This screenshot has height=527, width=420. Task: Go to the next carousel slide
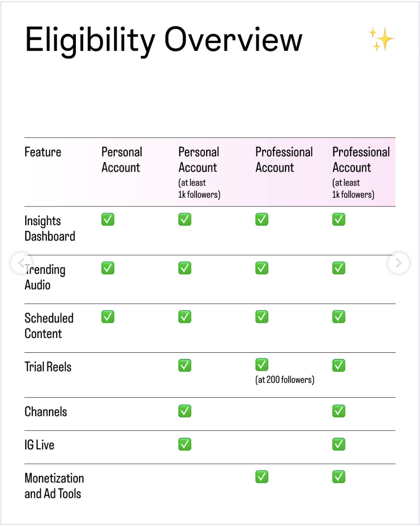[x=398, y=263]
